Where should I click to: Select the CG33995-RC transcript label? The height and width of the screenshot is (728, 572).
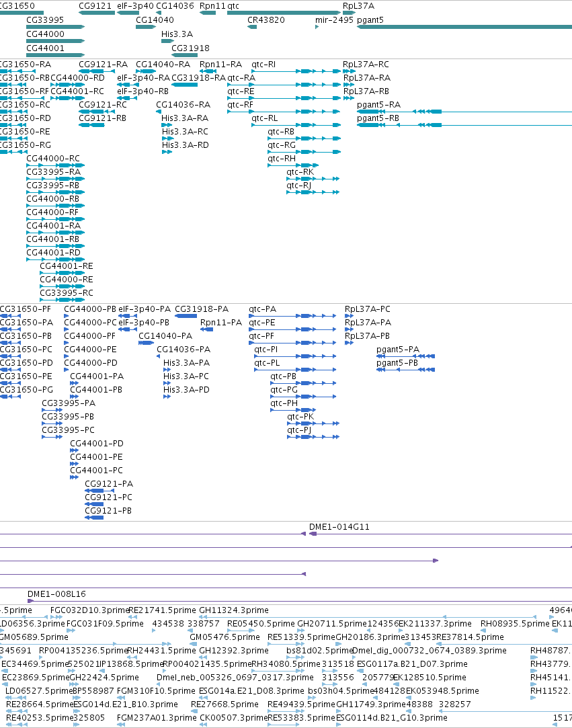pos(67,293)
